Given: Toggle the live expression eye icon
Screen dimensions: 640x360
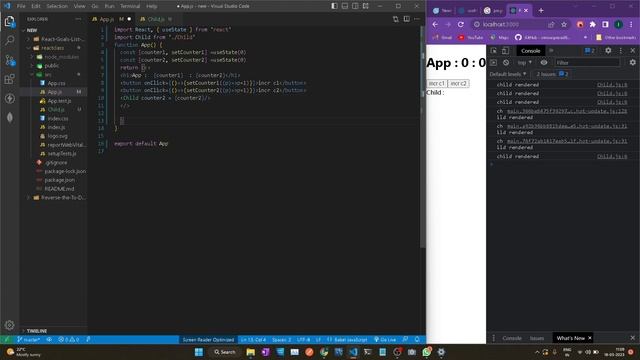Looking at the screenshot, I should point(544,63).
